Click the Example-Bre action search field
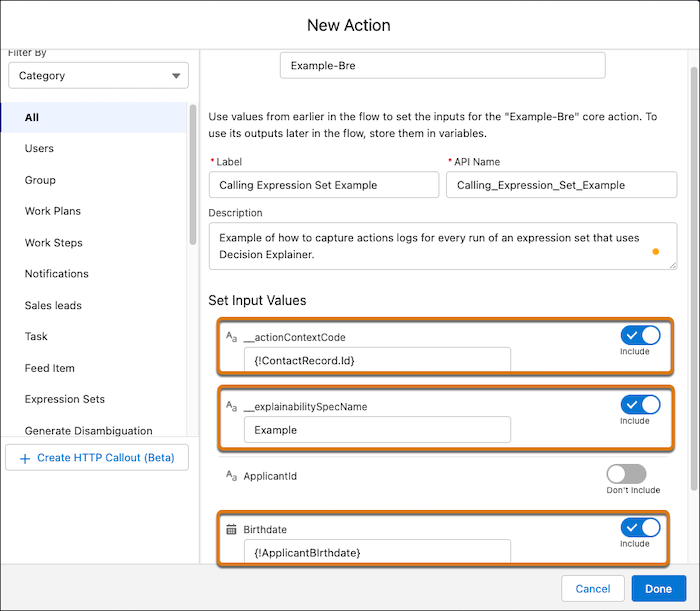Image resolution: width=700 pixels, height=611 pixels. pyautogui.click(x=442, y=65)
